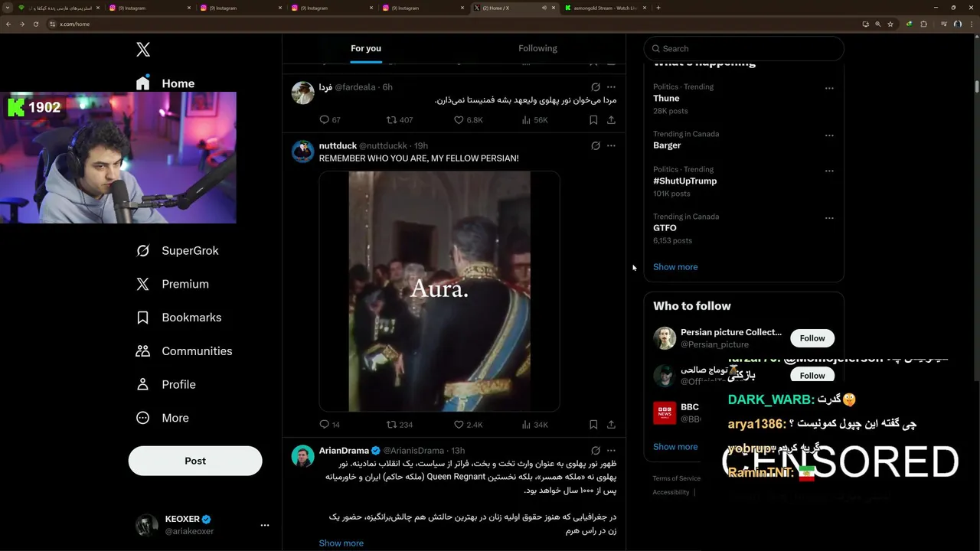Image resolution: width=980 pixels, height=551 pixels.
Task: Open the Barger trending topic
Action: (667, 145)
